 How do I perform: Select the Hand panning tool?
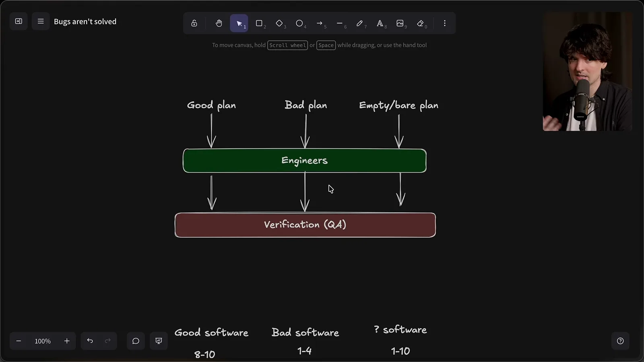[x=219, y=23]
